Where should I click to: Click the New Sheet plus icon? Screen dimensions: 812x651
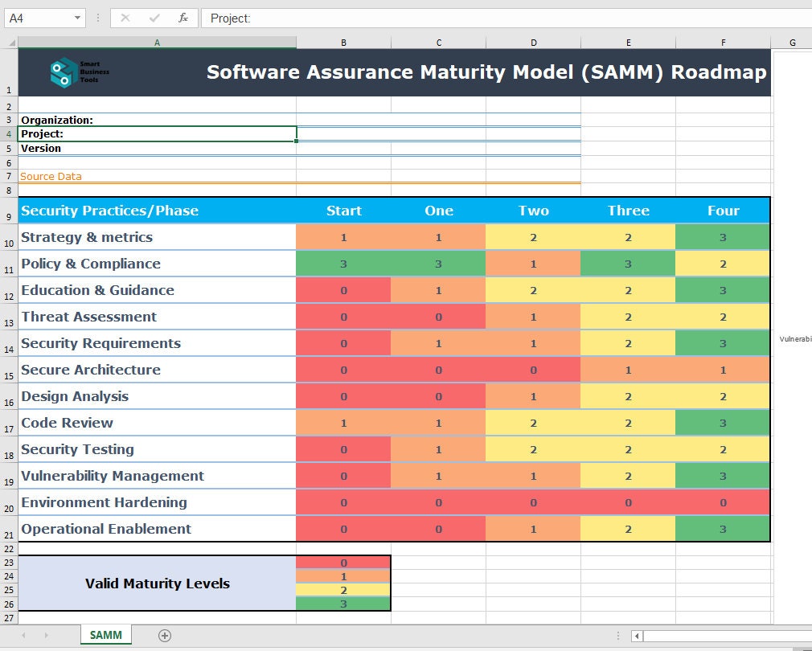tap(165, 634)
